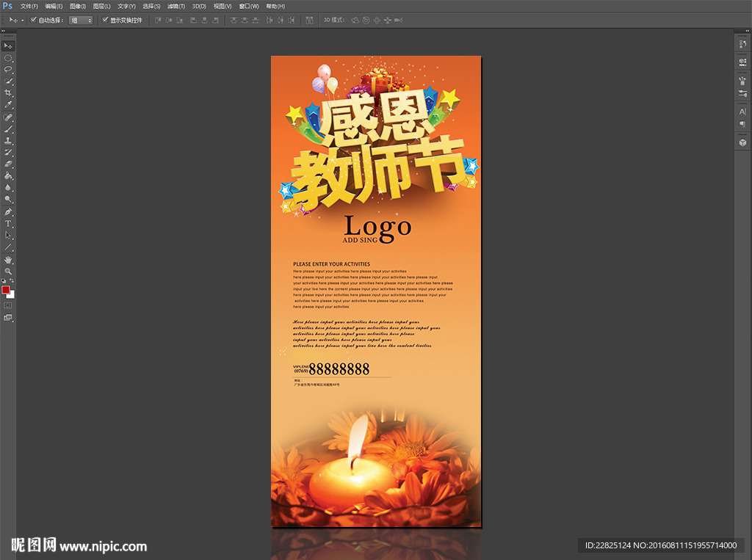Open the 滤镜(T) menu

point(175,6)
